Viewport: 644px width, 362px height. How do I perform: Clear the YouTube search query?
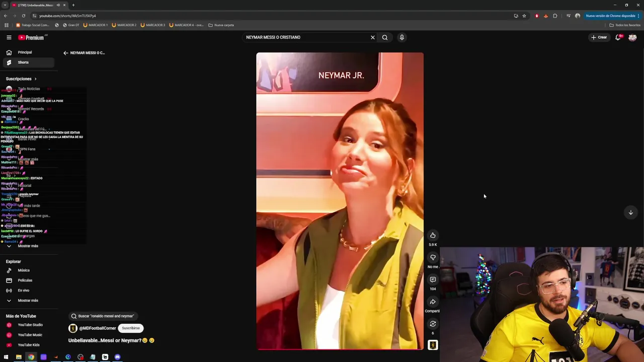tap(373, 37)
